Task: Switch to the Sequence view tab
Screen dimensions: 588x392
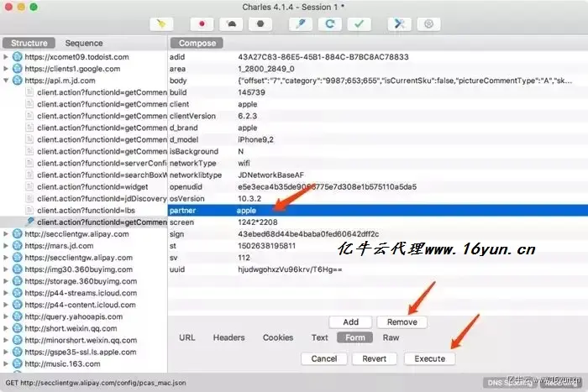Action: [x=84, y=43]
